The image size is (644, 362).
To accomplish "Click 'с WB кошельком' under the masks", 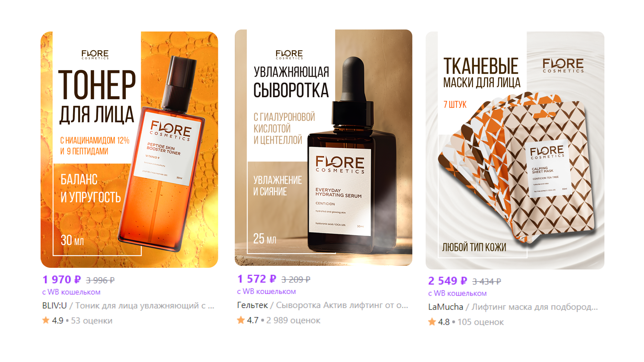I will pos(458,294).
